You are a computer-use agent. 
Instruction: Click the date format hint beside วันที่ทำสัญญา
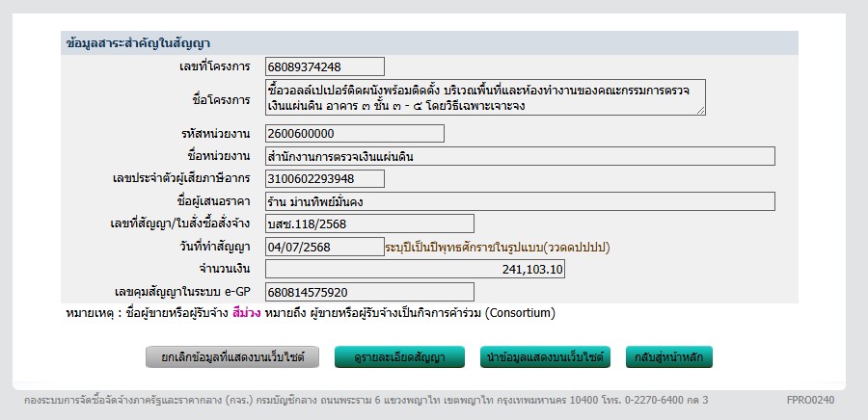[x=497, y=248]
